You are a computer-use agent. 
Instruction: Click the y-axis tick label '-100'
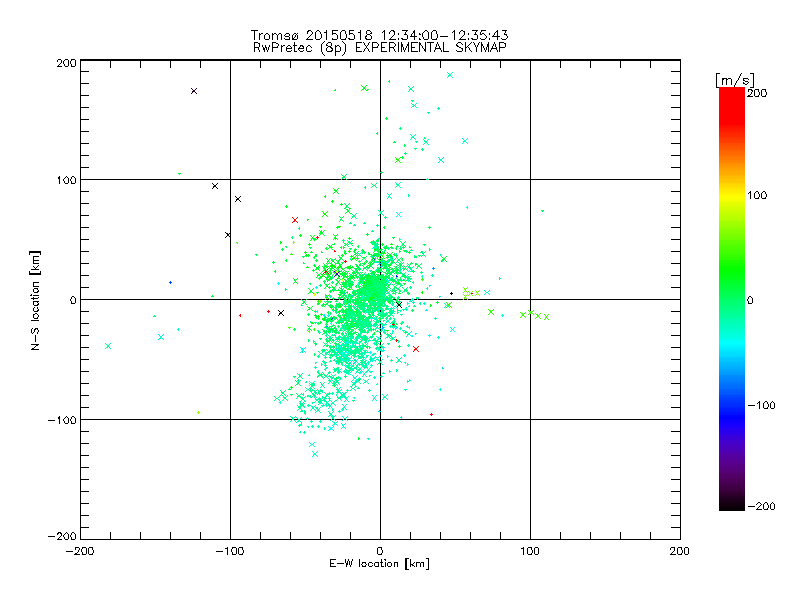[62, 420]
